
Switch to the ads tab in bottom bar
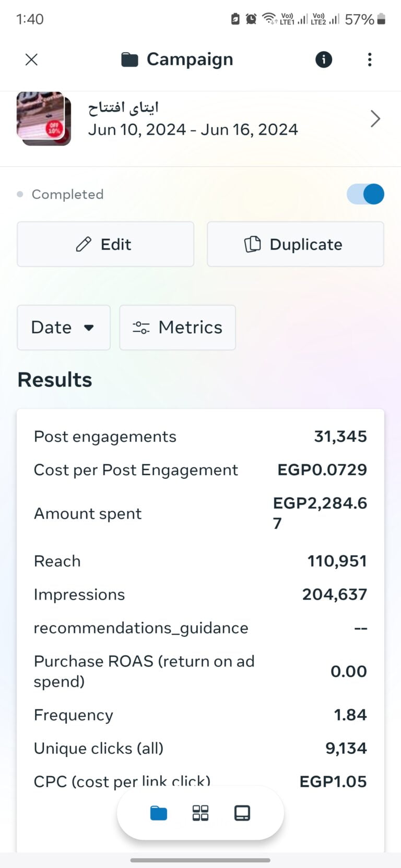coord(242,813)
